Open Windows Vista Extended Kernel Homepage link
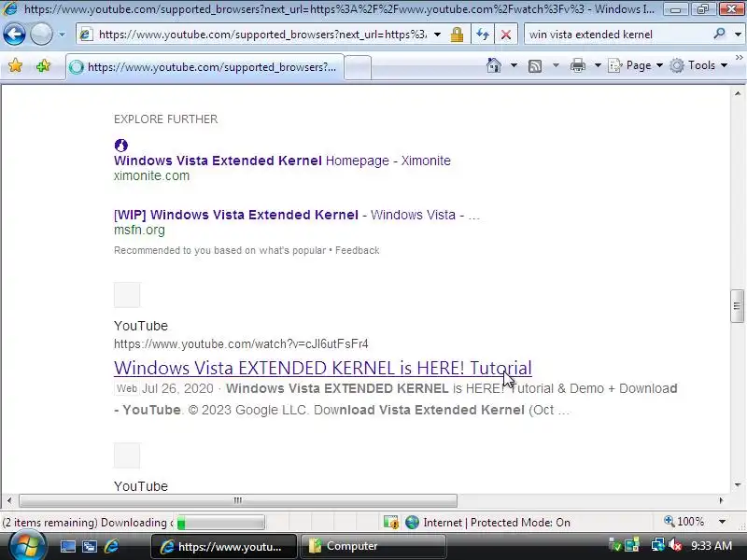This screenshot has height=560, width=747. pos(282,161)
